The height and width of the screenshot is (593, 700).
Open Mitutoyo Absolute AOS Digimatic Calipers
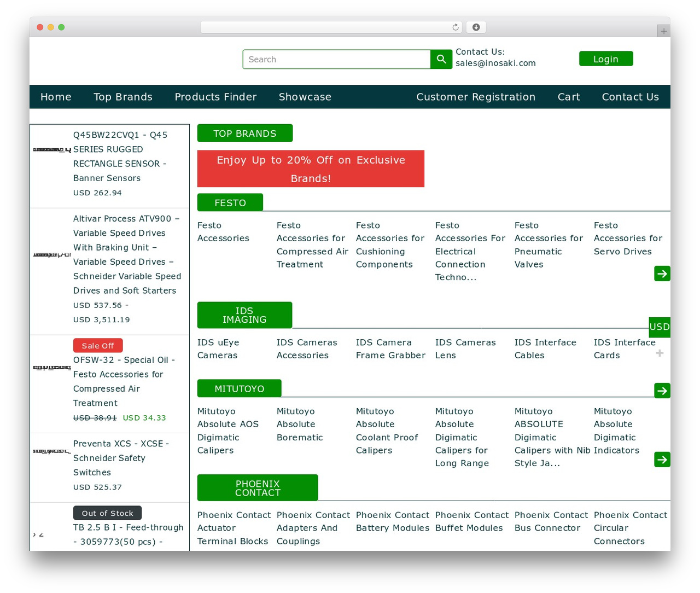point(228,431)
